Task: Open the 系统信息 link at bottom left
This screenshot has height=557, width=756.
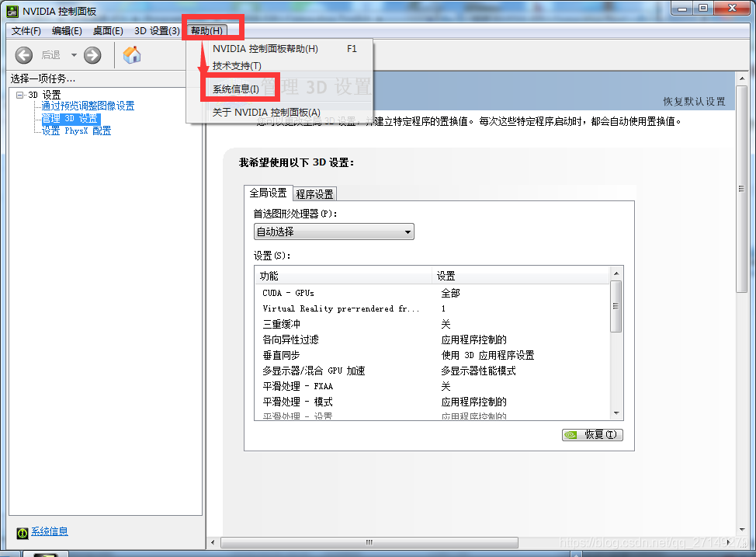Action: [50, 531]
